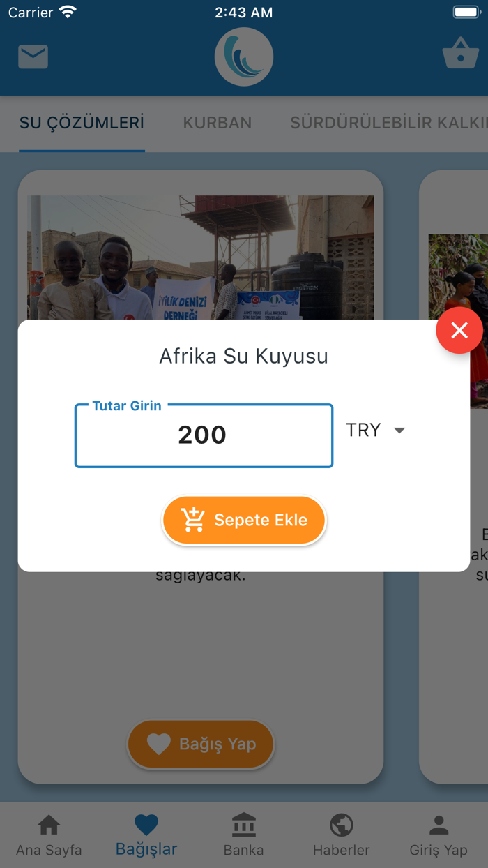Viewport: 488px width, 868px height.
Task: Tap the next card's photo on right
Action: click(458, 279)
